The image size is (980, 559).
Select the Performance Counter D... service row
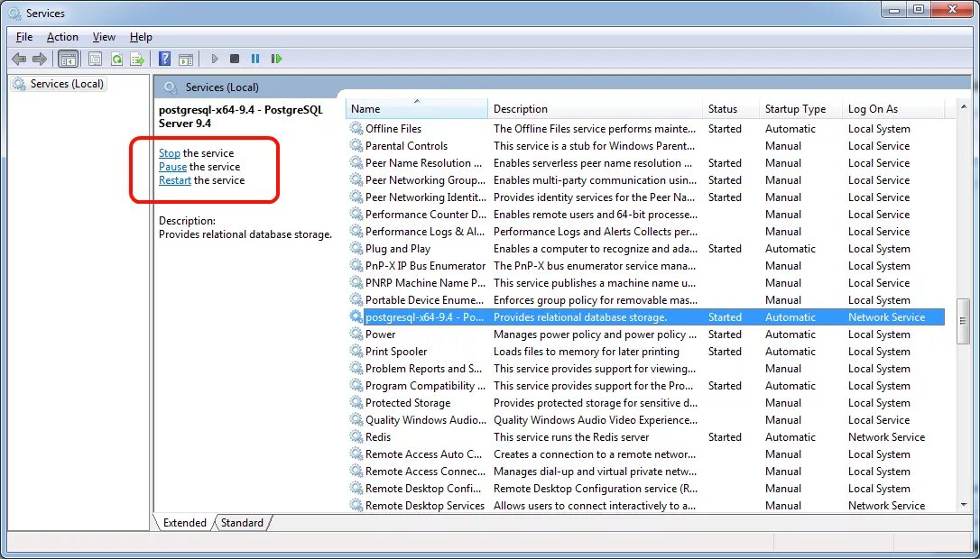pyautogui.click(x=647, y=215)
